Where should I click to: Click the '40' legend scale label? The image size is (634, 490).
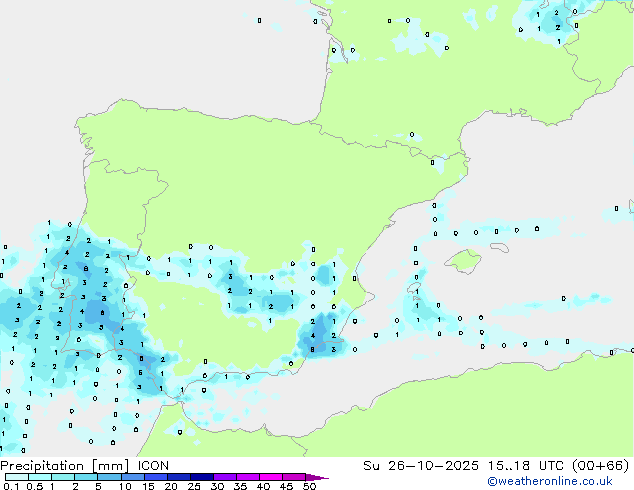click(x=264, y=486)
